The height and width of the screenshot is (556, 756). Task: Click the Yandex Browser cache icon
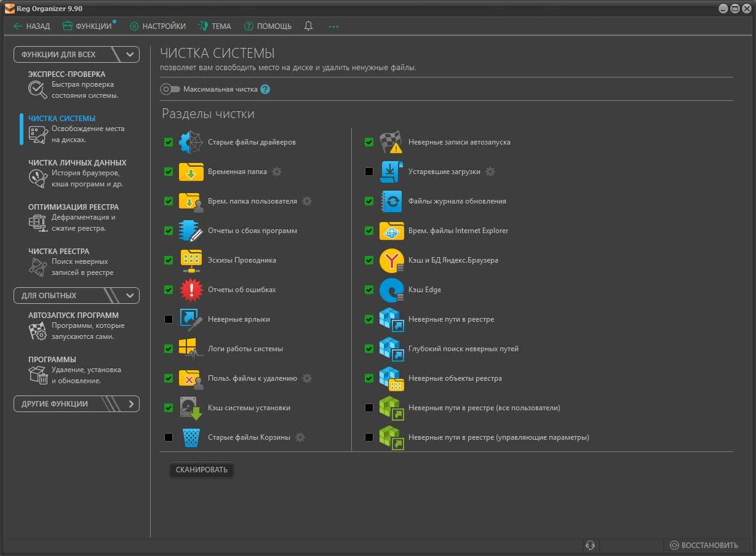point(391,260)
